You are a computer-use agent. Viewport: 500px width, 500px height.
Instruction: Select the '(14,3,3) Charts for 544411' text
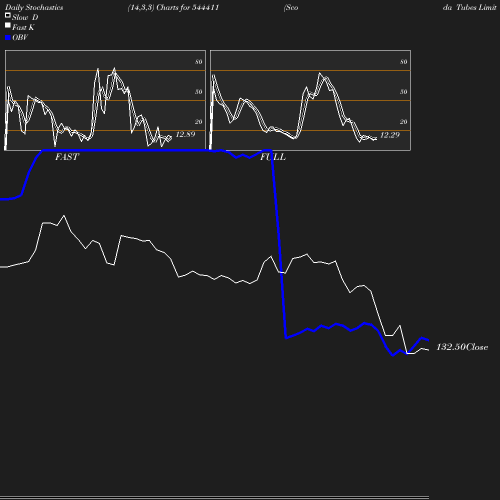point(173,8)
